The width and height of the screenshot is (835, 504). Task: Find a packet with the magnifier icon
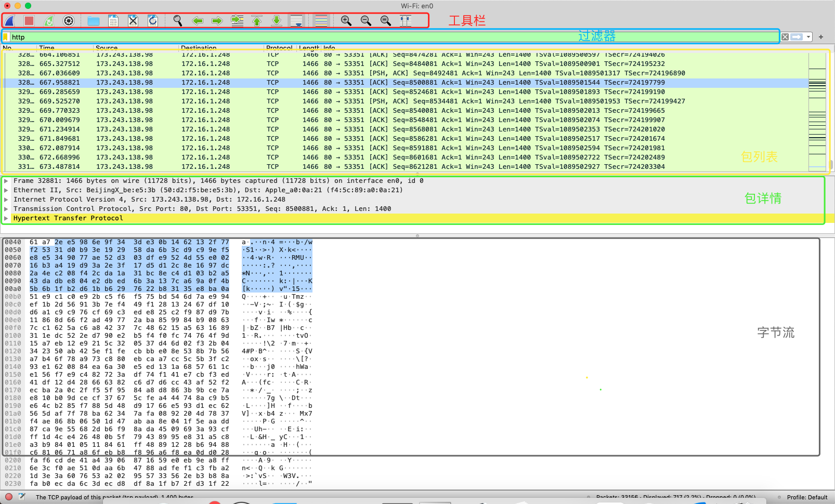178,21
